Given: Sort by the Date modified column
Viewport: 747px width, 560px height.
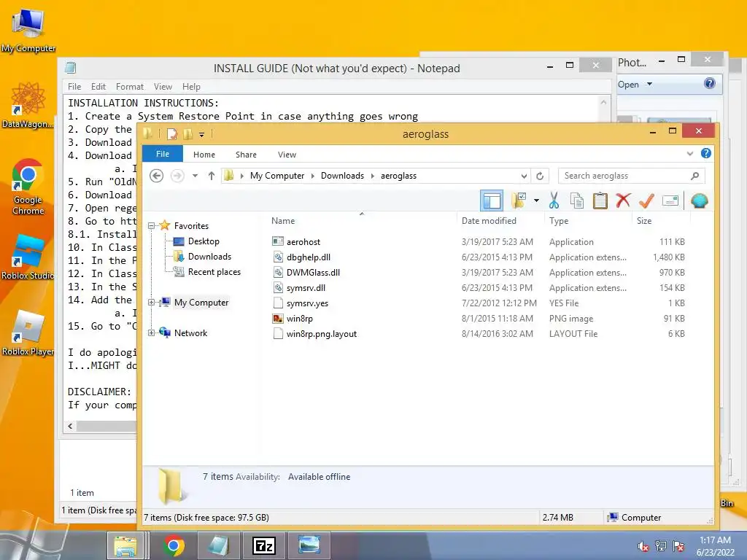Looking at the screenshot, I should (500, 221).
